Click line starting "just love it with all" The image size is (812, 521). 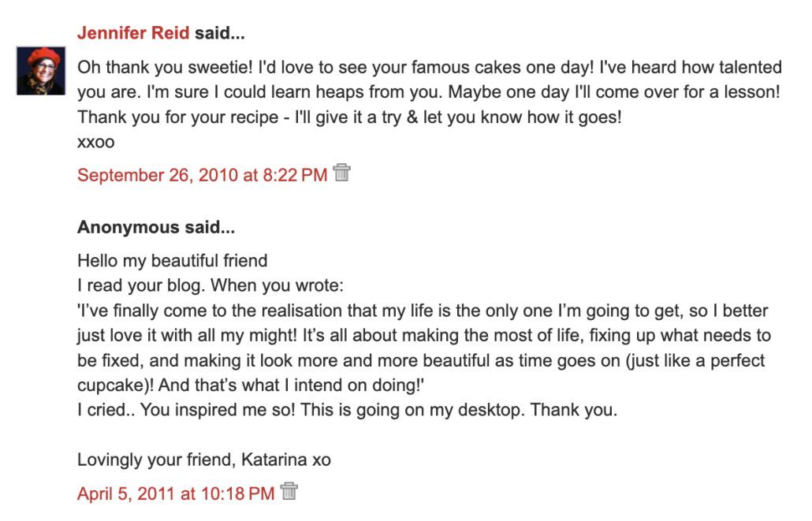[x=423, y=335]
